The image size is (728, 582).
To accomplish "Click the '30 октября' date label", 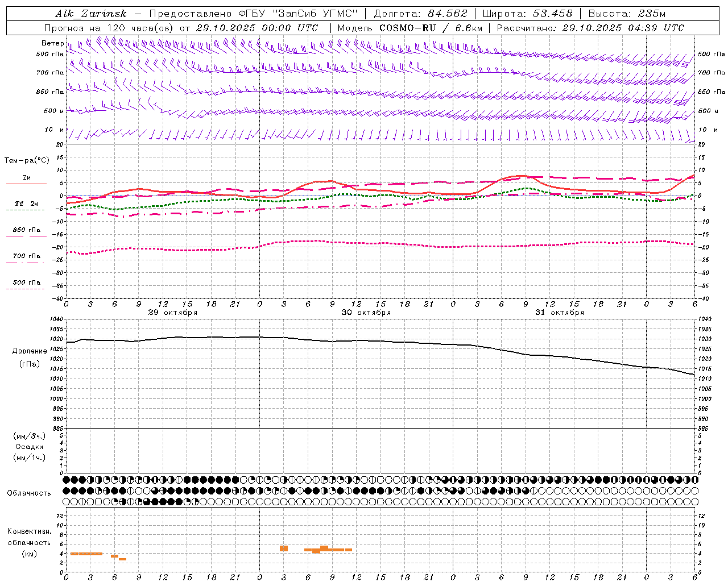I will tap(366, 313).
